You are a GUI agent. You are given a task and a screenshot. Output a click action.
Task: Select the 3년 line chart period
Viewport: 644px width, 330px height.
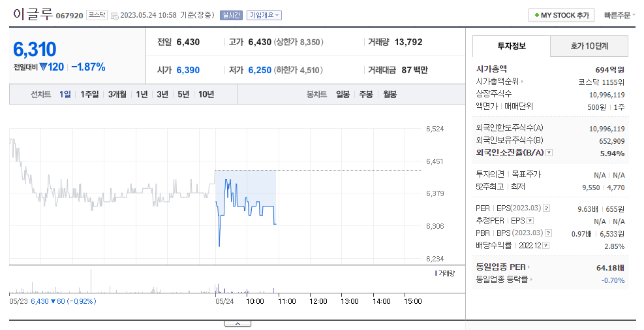click(x=162, y=94)
